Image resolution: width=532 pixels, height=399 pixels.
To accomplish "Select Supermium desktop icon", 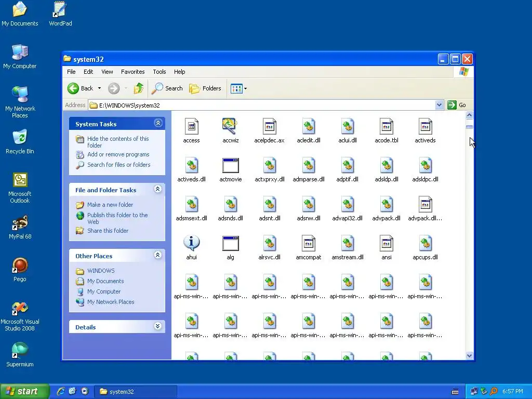I will 20,354.
